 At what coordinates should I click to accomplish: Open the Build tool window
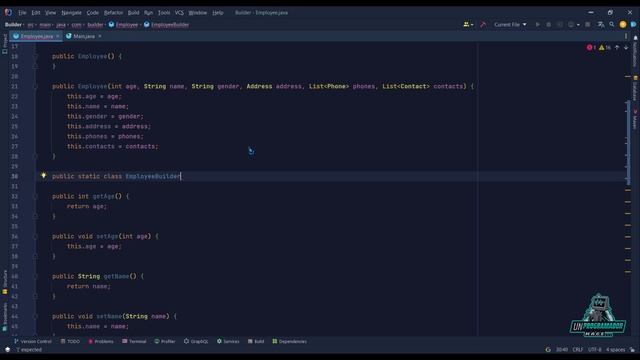pos(256,341)
